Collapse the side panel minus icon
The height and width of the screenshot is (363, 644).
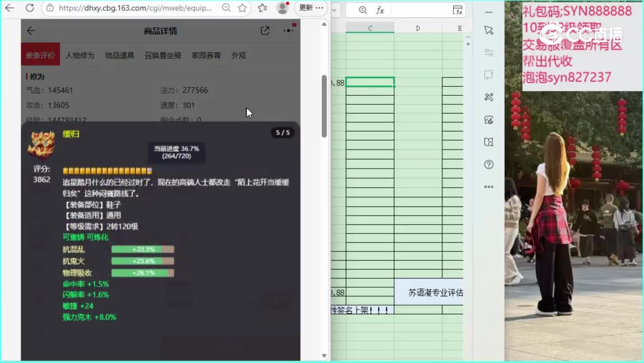[489, 12]
